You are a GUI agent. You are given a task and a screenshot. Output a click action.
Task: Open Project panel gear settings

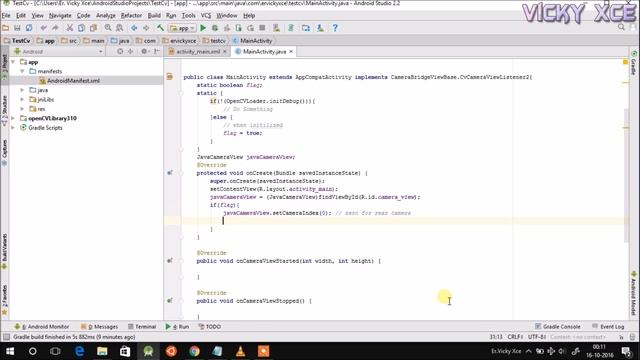(144, 51)
